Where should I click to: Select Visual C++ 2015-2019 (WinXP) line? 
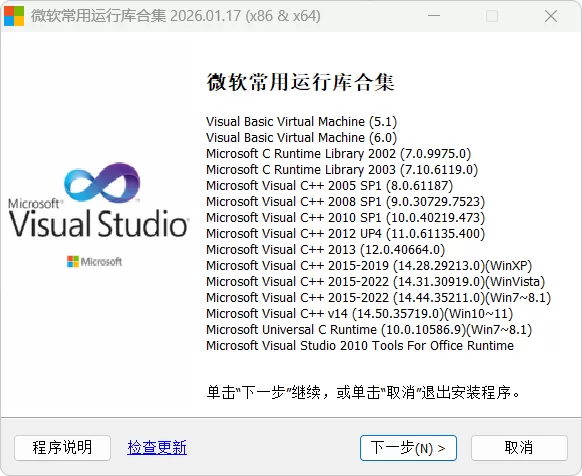tap(369, 265)
